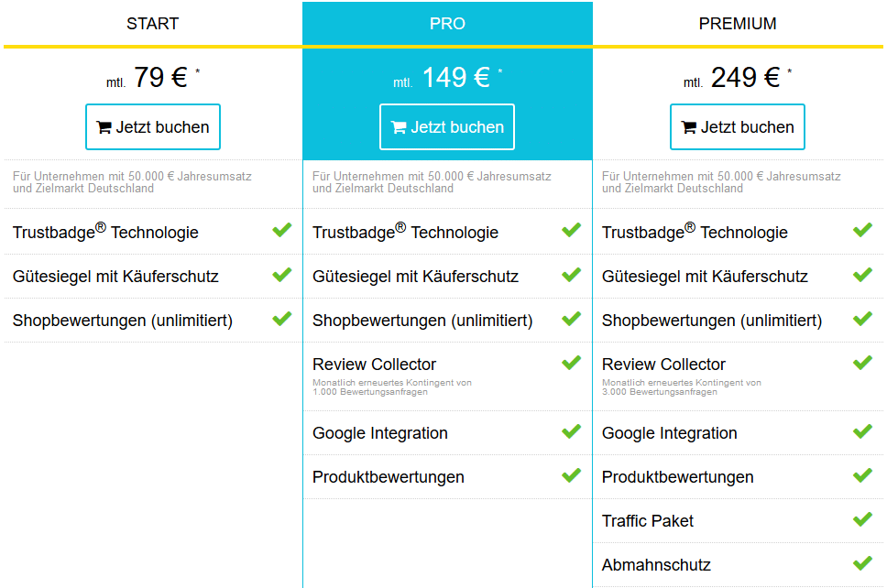887x588 pixels.
Task: Select the PREMIUM plan header
Action: [x=738, y=24]
